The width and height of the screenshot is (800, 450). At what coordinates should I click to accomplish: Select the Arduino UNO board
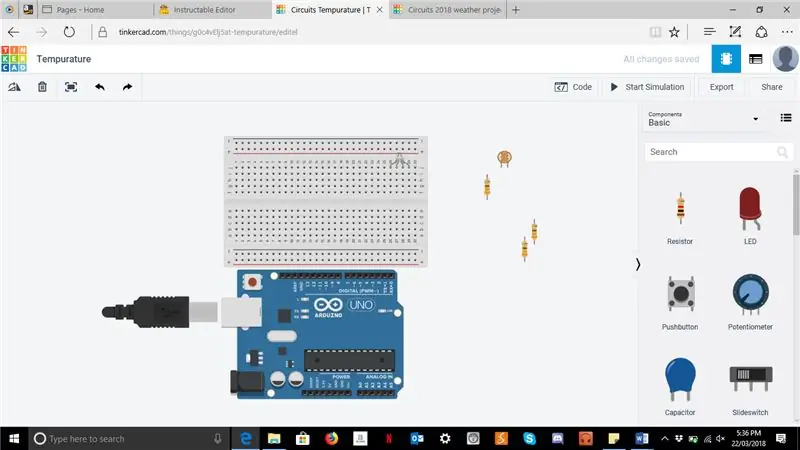[319, 334]
